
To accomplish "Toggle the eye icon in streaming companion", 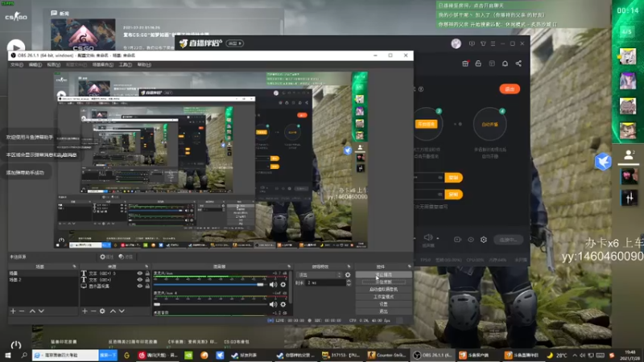I will (x=471, y=240).
